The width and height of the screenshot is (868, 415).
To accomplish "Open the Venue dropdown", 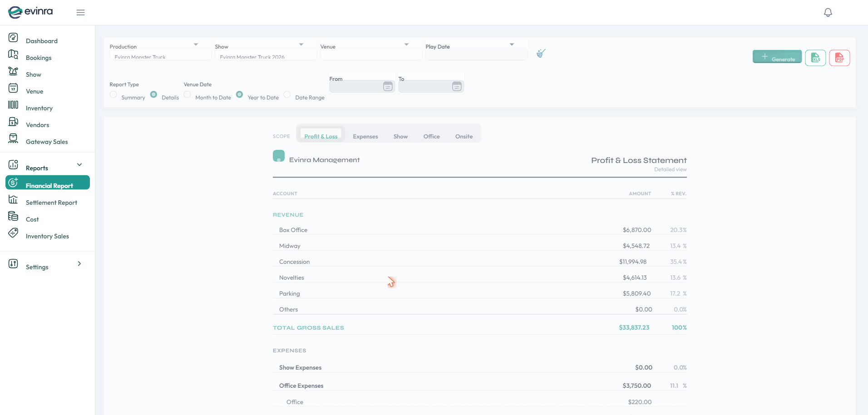I will [x=371, y=51].
